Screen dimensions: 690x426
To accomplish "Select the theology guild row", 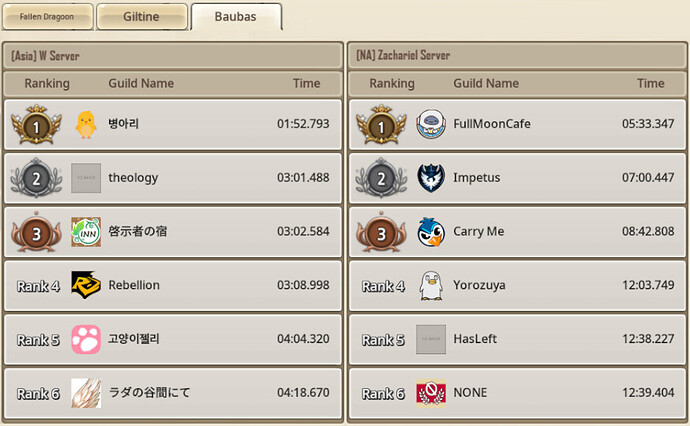I will click(x=172, y=178).
